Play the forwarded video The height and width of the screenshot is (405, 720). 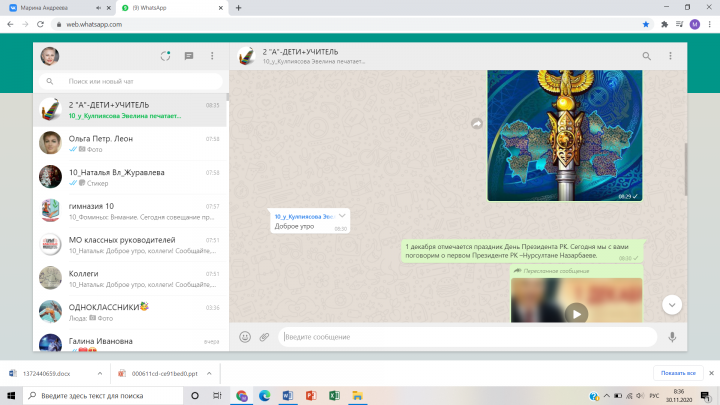pyautogui.click(x=576, y=314)
